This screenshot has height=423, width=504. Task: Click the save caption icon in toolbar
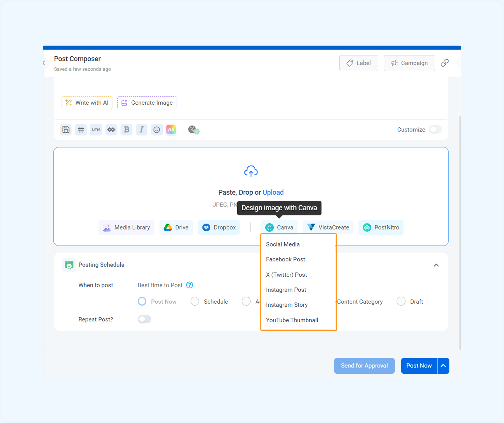point(66,130)
